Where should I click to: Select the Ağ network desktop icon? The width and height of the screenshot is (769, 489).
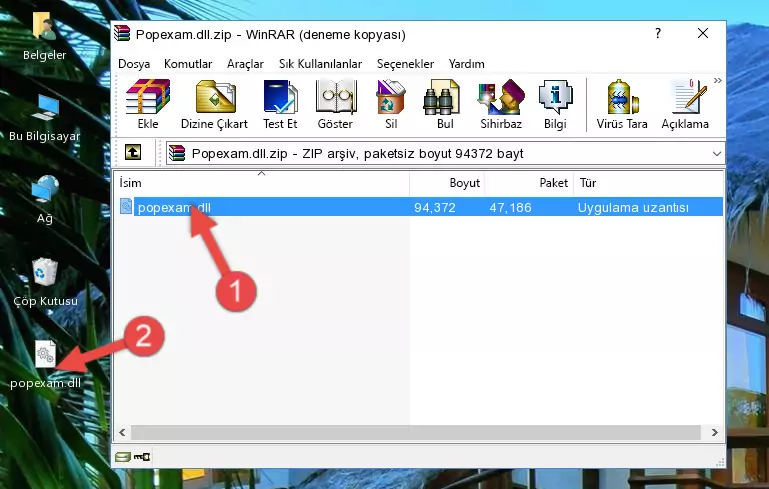coord(45,200)
